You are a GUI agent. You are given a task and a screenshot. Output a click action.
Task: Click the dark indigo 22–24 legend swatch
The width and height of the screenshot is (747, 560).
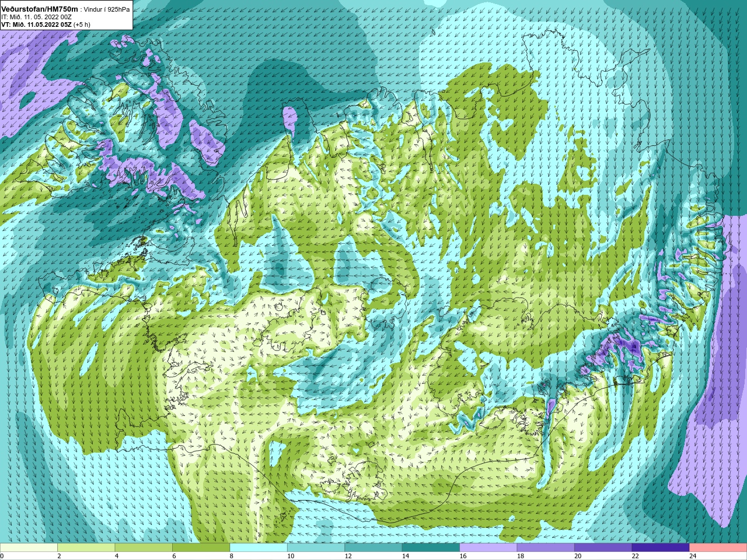661,548
